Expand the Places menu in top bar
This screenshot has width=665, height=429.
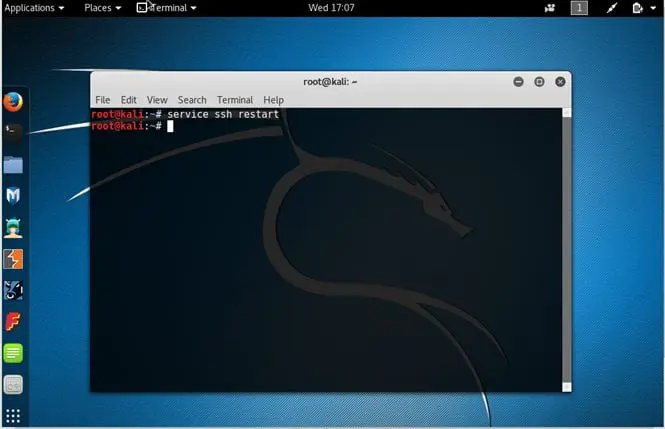click(103, 8)
